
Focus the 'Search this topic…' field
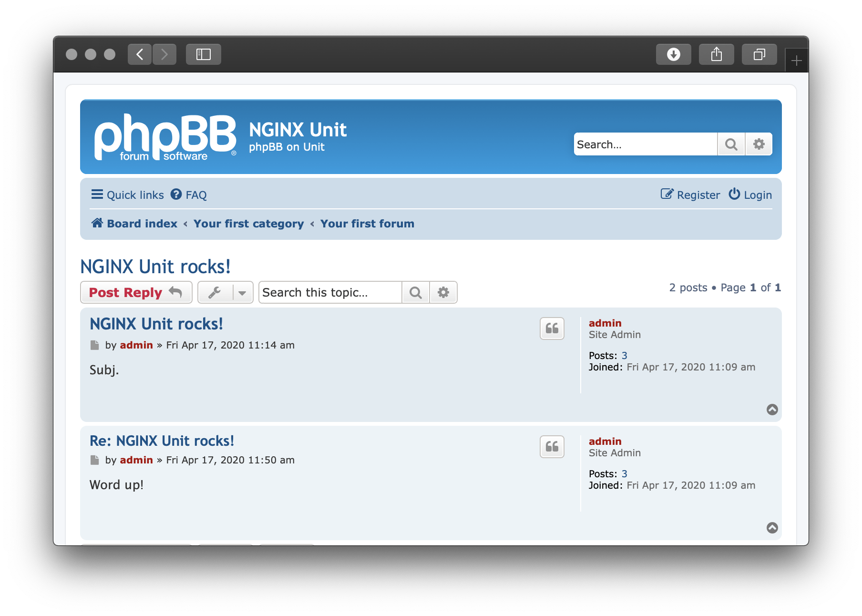[330, 292]
